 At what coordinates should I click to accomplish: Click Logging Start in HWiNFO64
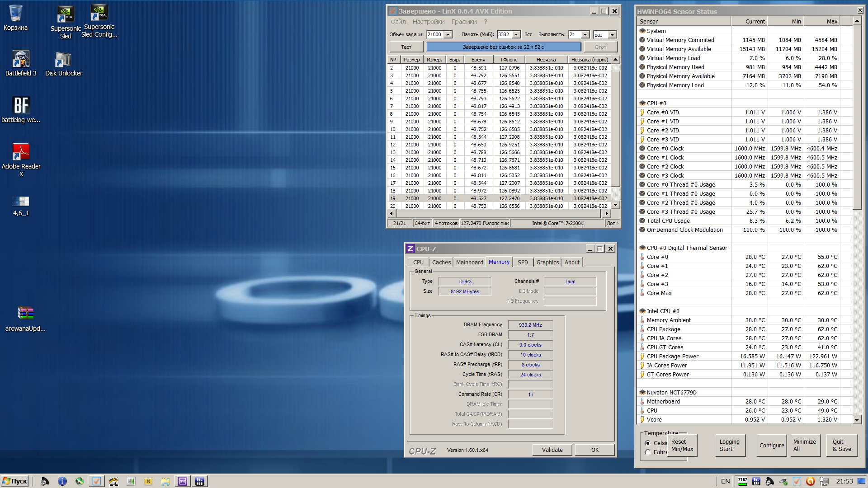730,446
